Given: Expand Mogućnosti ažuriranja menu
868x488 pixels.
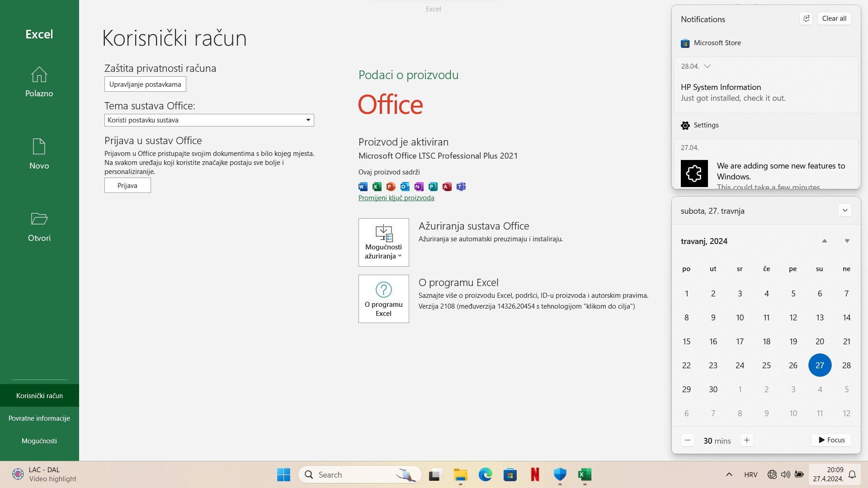Looking at the screenshot, I should (x=383, y=242).
